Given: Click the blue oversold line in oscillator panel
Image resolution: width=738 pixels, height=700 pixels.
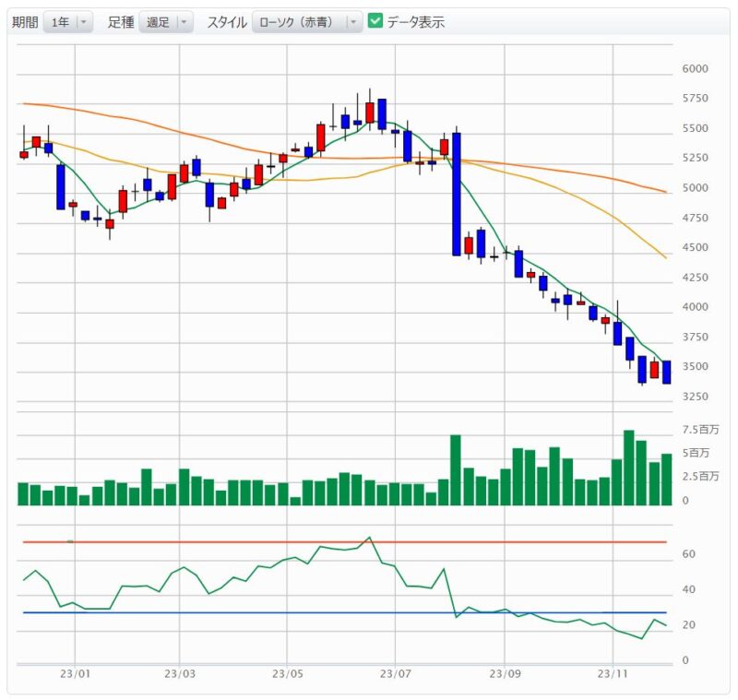Looking at the screenshot, I should [345, 612].
